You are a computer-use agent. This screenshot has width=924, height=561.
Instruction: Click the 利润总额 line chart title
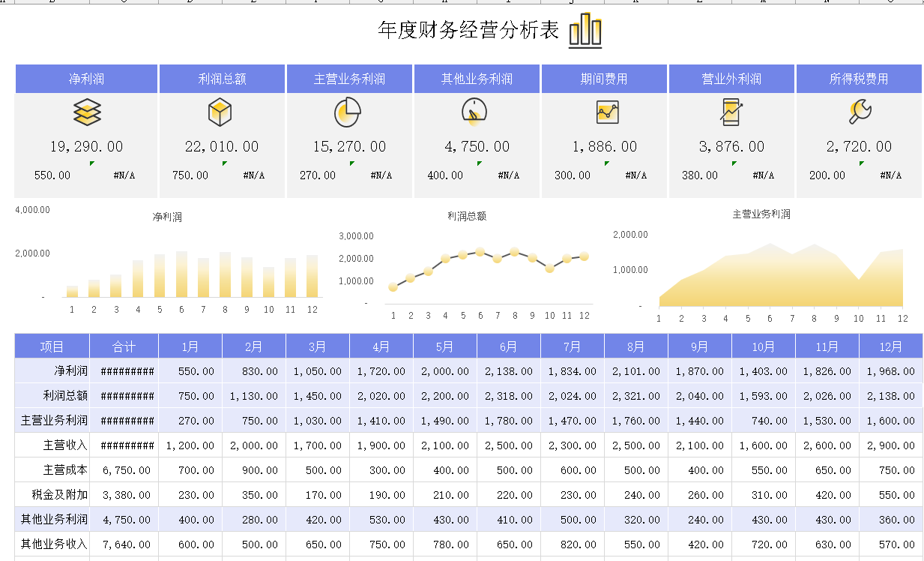point(467,216)
